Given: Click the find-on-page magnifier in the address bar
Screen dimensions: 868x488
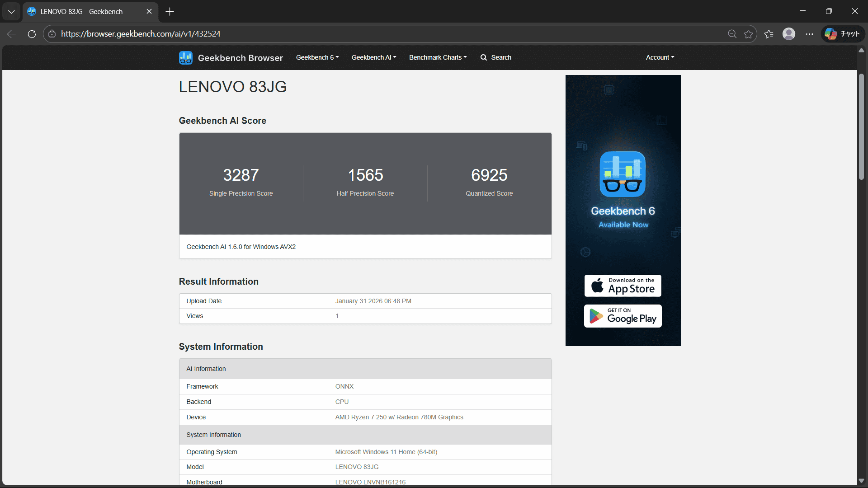Looking at the screenshot, I should coord(732,34).
